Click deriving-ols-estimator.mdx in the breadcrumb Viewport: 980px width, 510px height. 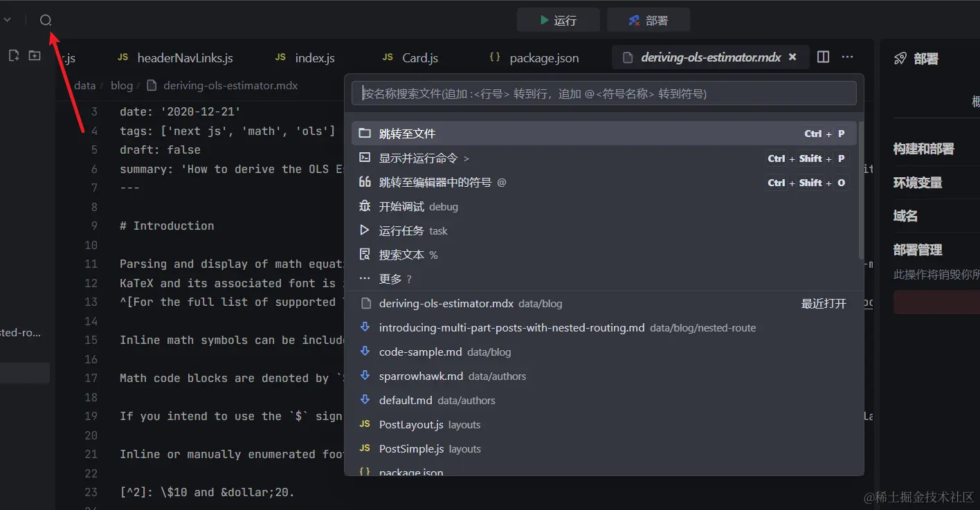230,86
